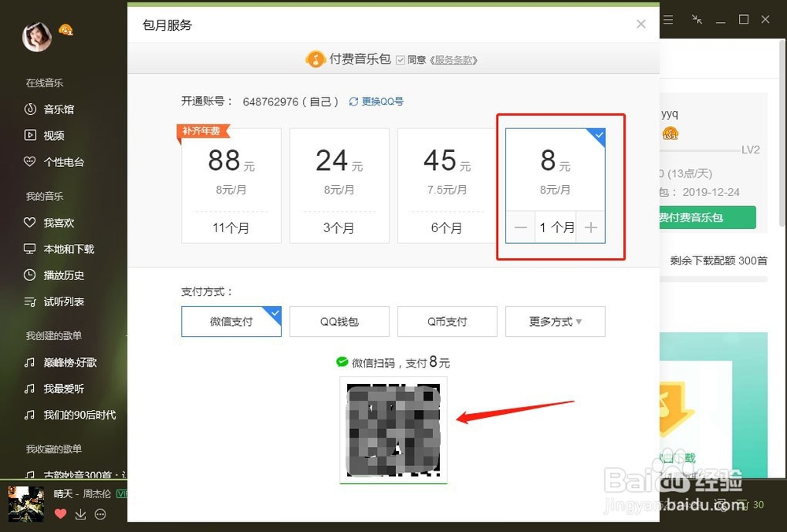This screenshot has width=787, height=532.
Task: Download the current song 晴天
Action: point(80,514)
